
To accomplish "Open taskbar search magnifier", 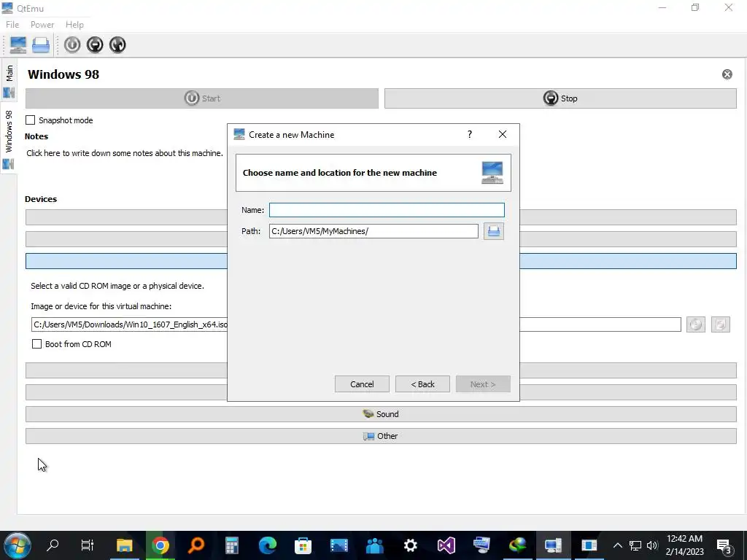I will click(x=53, y=545).
